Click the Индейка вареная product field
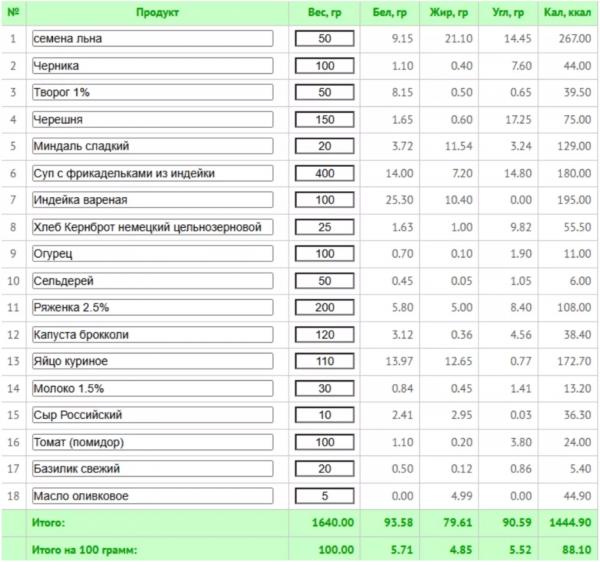This screenshot has height=562, width=600. pos(153,200)
